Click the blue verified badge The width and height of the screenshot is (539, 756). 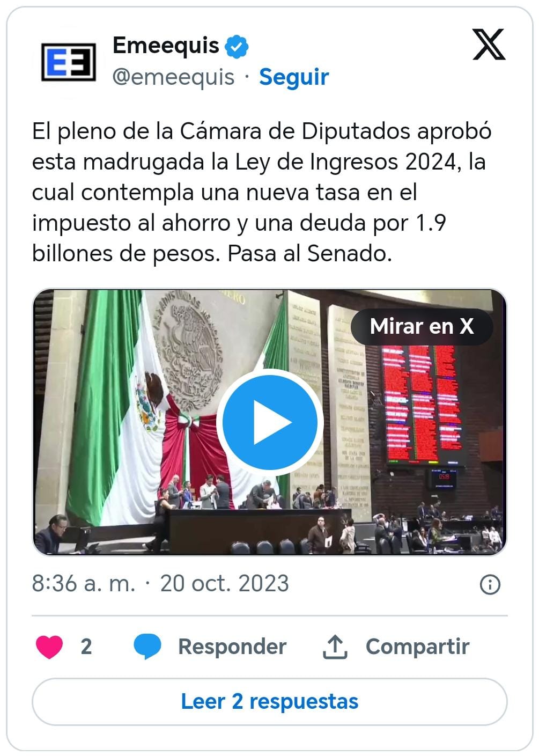click(x=236, y=46)
